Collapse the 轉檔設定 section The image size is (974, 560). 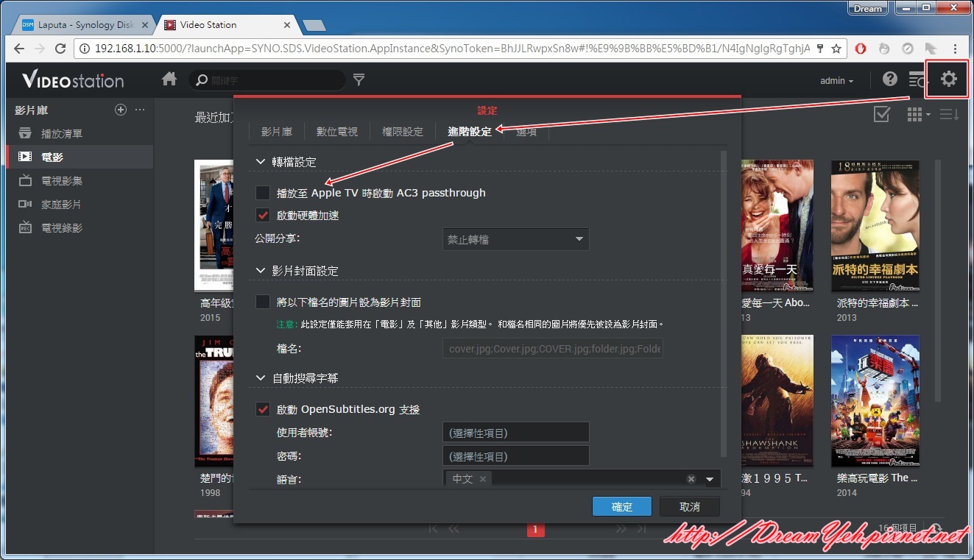(x=260, y=161)
